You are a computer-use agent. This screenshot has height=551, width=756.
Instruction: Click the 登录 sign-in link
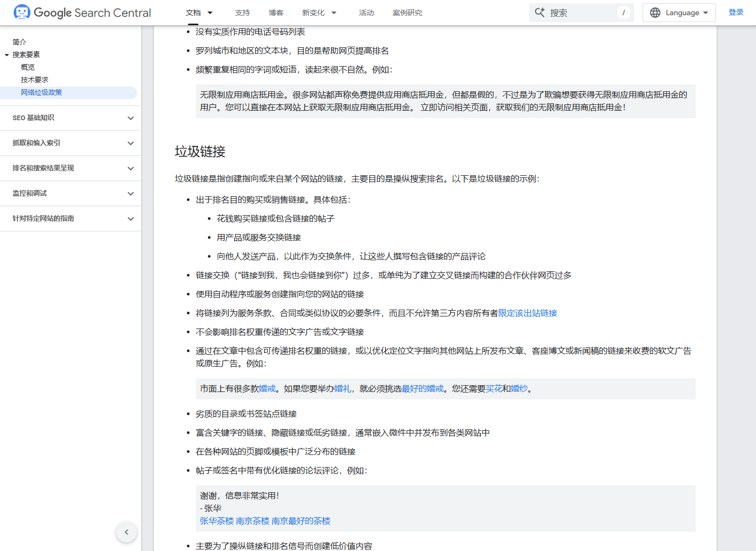point(736,12)
